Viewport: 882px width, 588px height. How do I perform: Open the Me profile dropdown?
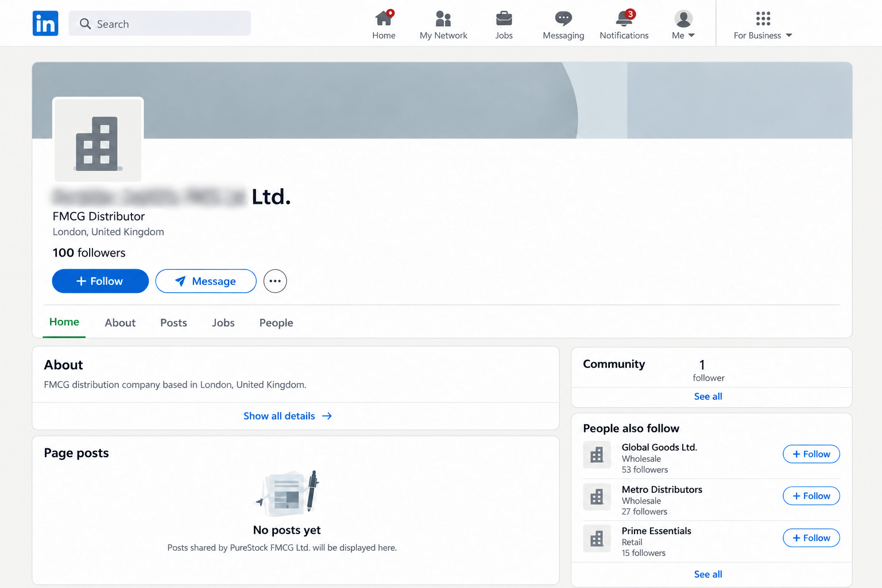683,24
